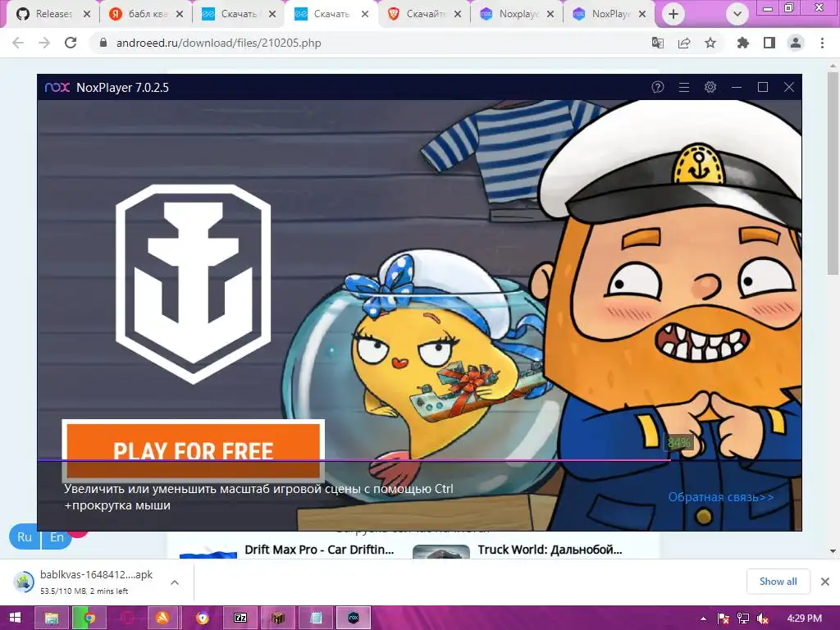
Task: Close the Releases GitHub tab
Action: click(87, 15)
